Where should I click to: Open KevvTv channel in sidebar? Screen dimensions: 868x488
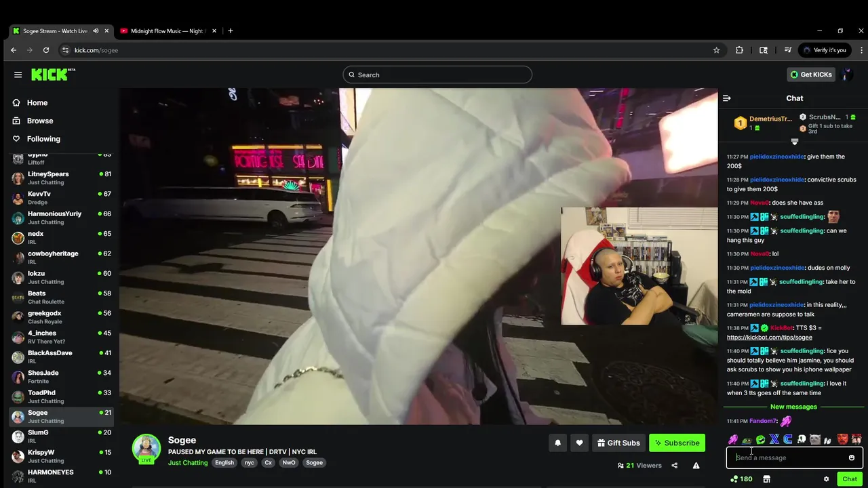click(x=62, y=198)
